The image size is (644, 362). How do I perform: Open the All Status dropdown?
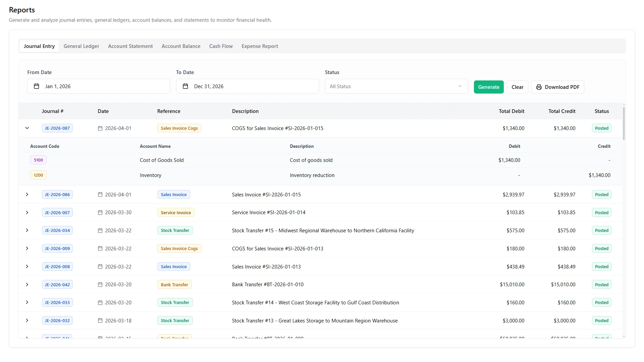point(396,86)
